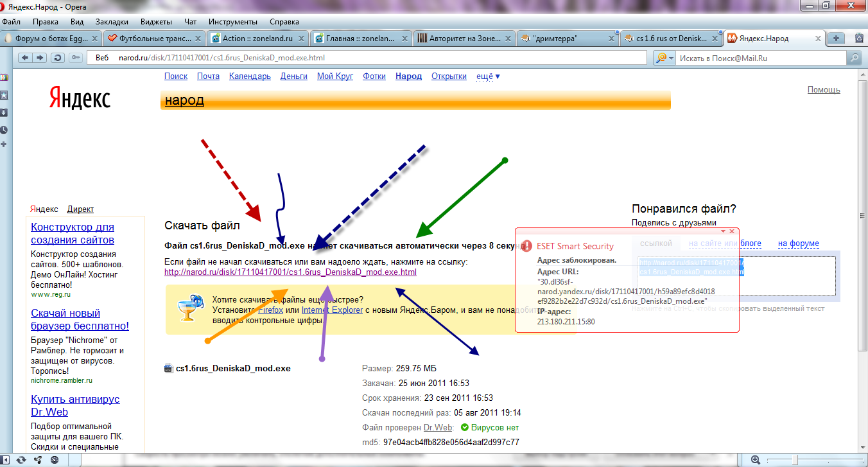Open the 'Купить антивирус Dr.Web' ad link
The height and width of the screenshot is (467, 868).
[75, 406]
